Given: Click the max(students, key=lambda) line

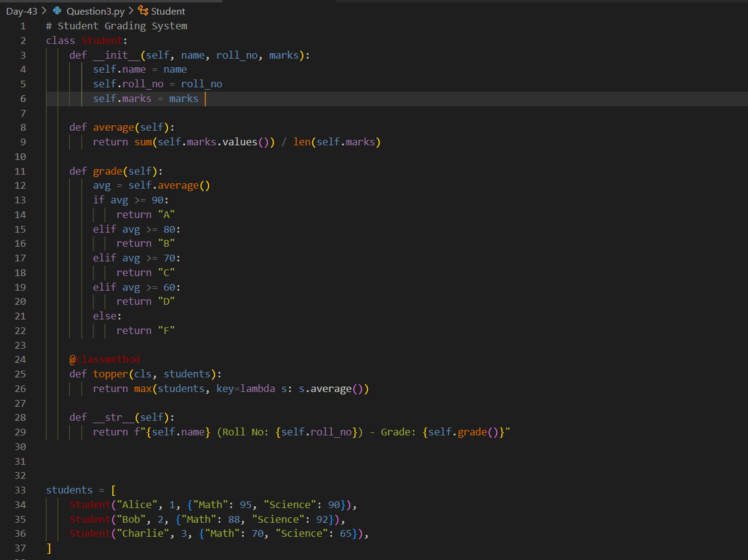Looking at the screenshot, I should click(x=231, y=389).
